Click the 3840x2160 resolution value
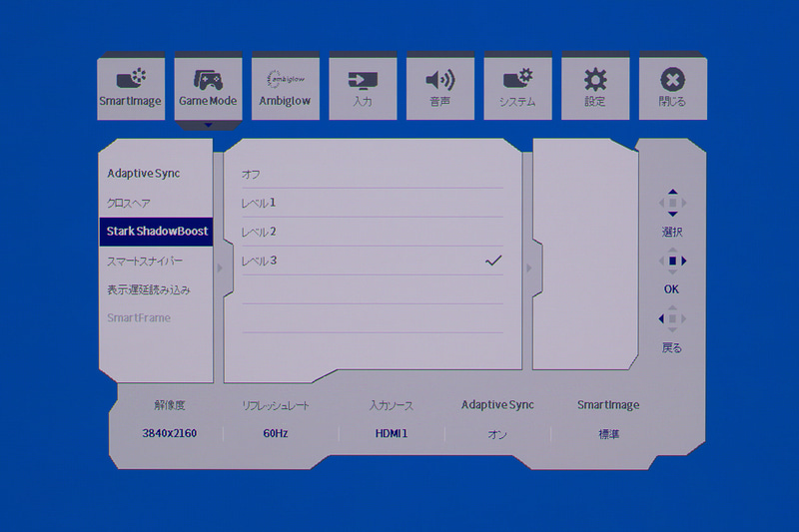This screenshot has height=532, width=799. click(x=169, y=434)
